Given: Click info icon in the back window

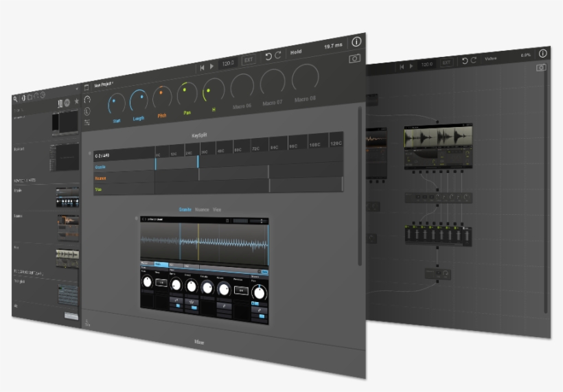Looking at the screenshot, I should 542,54.
